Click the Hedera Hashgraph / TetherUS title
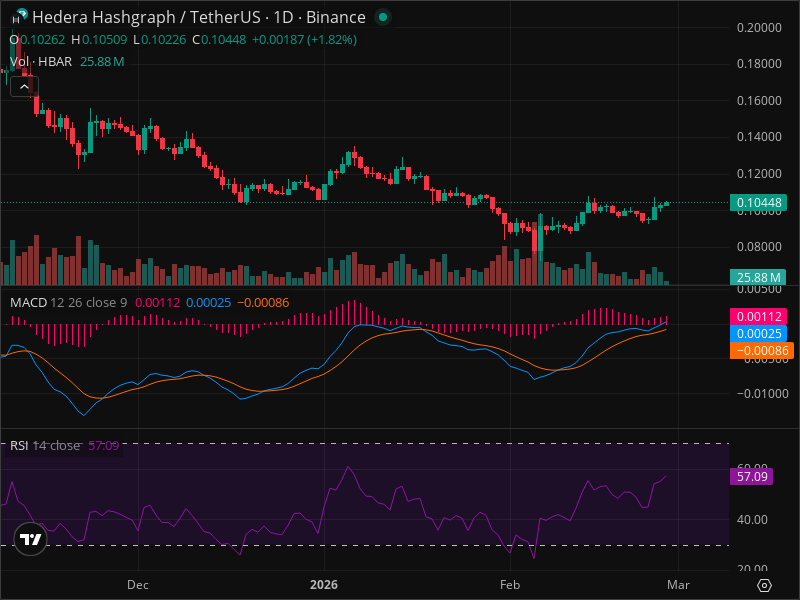 pyautogui.click(x=146, y=17)
